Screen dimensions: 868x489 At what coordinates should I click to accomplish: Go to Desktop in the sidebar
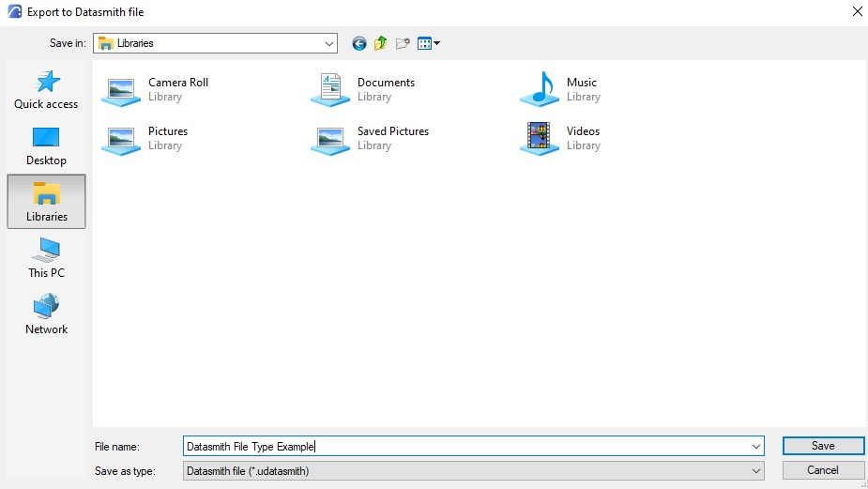(46, 146)
